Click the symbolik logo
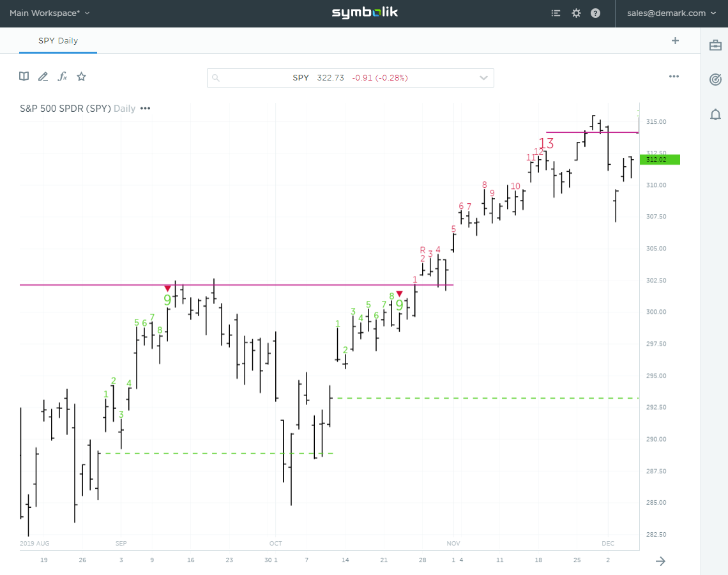728x575 pixels. pyautogui.click(x=364, y=12)
